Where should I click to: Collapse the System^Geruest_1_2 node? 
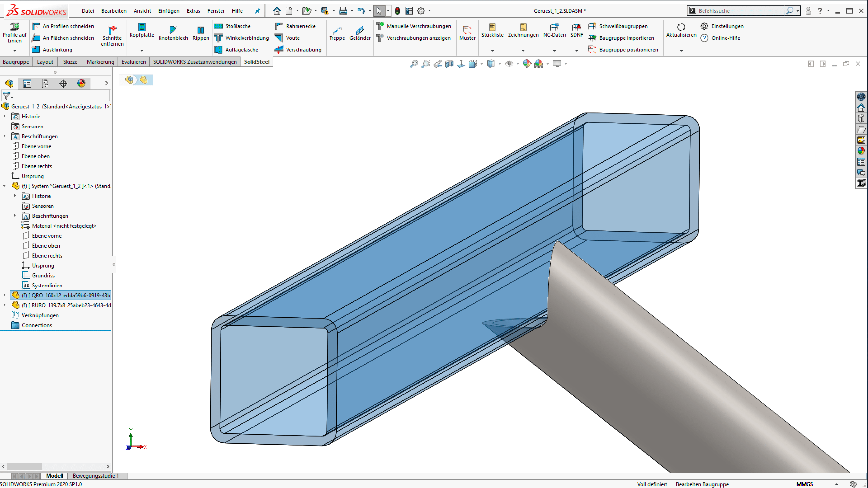4,185
